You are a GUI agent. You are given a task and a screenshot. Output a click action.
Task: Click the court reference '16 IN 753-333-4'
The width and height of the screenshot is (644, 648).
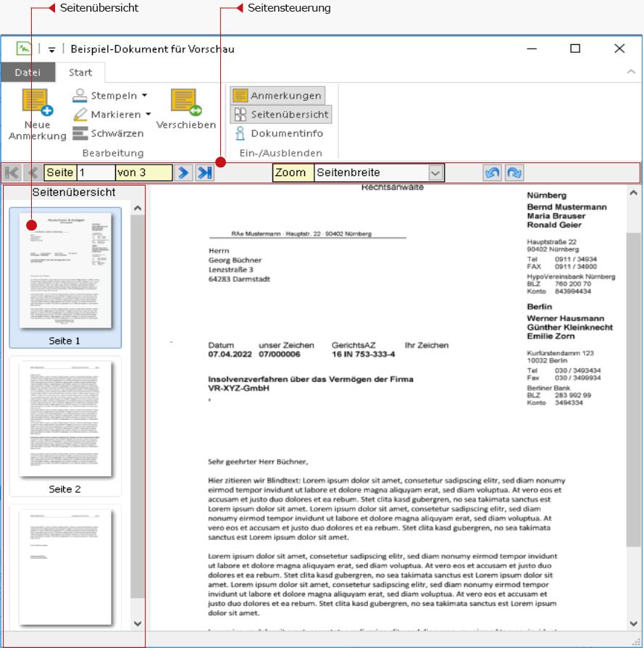pyautogui.click(x=363, y=354)
